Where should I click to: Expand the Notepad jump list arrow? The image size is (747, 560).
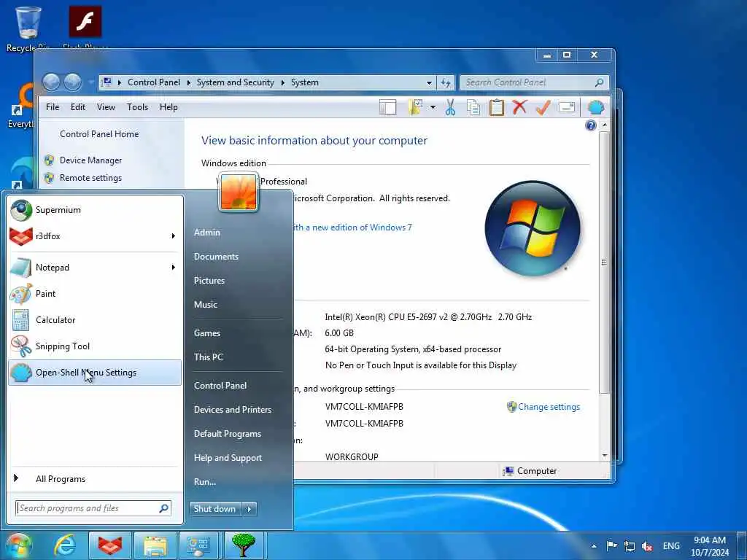click(174, 268)
